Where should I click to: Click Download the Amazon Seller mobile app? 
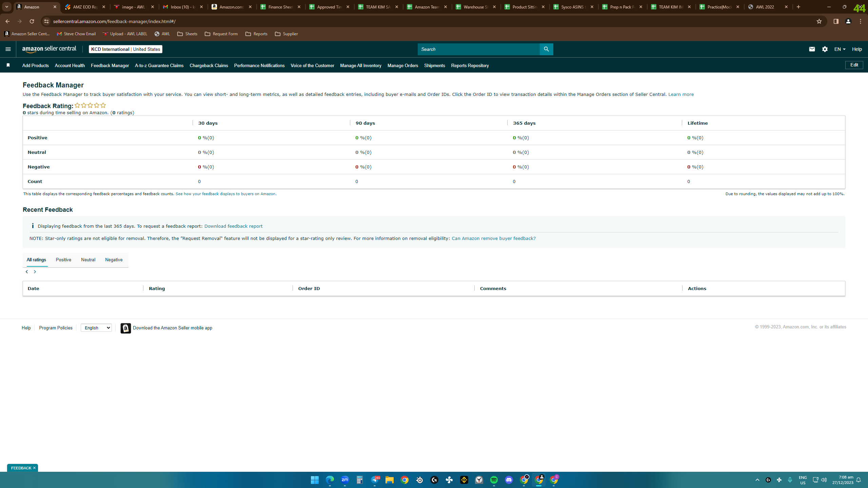point(173,328)
